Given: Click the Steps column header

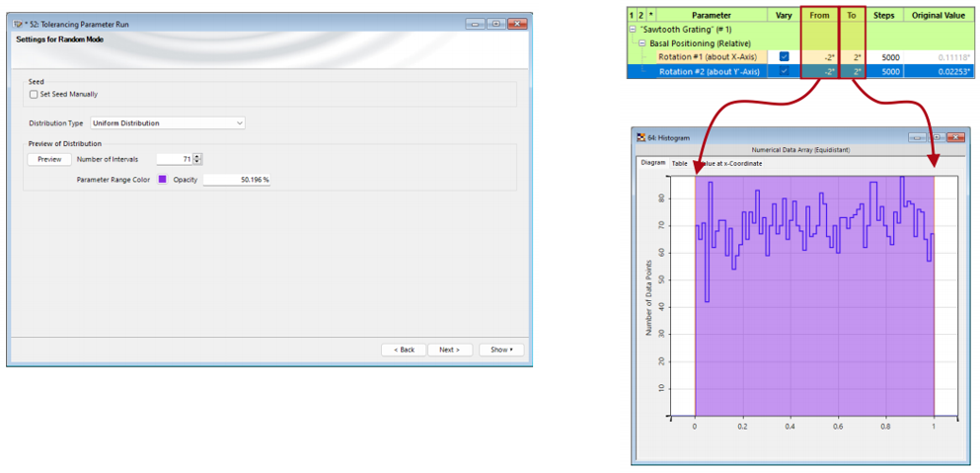Looking at the screenshot, I should [884, 15].
